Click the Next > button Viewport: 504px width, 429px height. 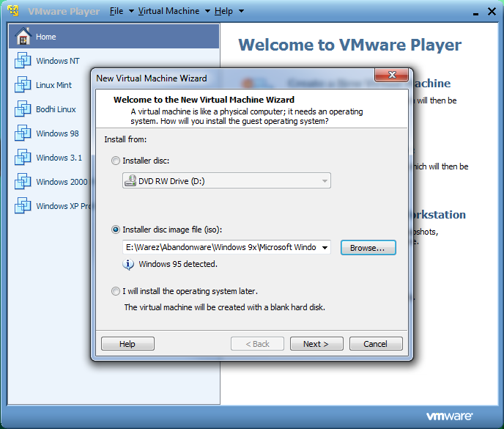coord(316,344)
